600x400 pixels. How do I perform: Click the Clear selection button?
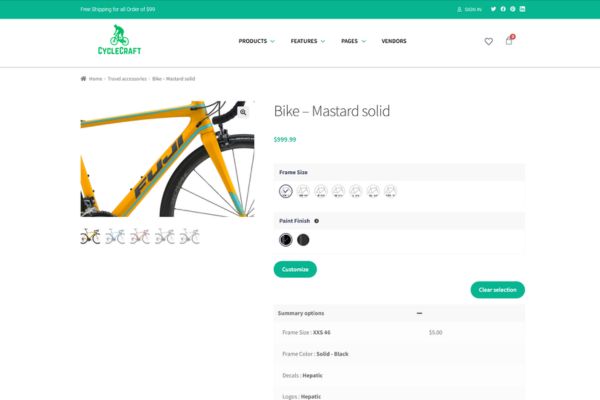497,290
